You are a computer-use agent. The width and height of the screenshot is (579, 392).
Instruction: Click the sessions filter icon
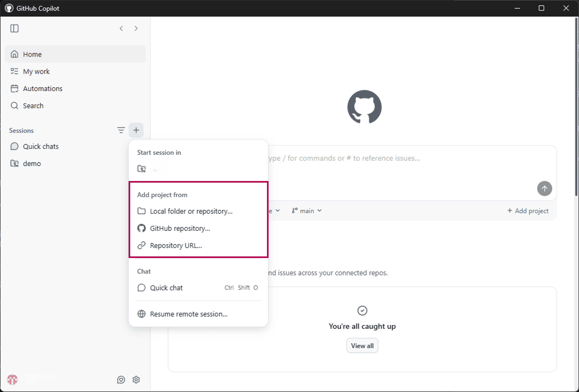pos(121,130)
